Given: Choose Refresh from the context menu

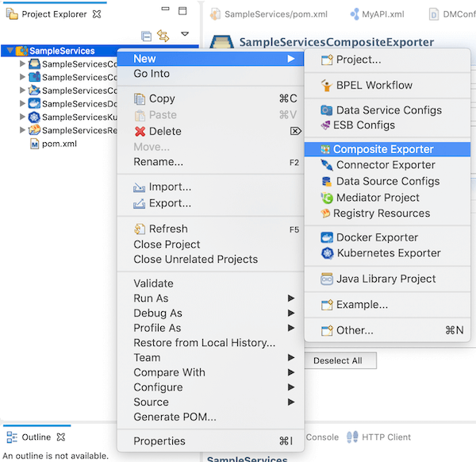Looking at the screenshot, I should coord(210,229).
